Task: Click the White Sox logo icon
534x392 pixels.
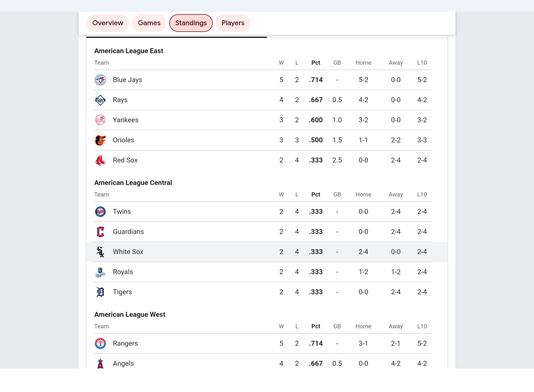Action: 100,252
